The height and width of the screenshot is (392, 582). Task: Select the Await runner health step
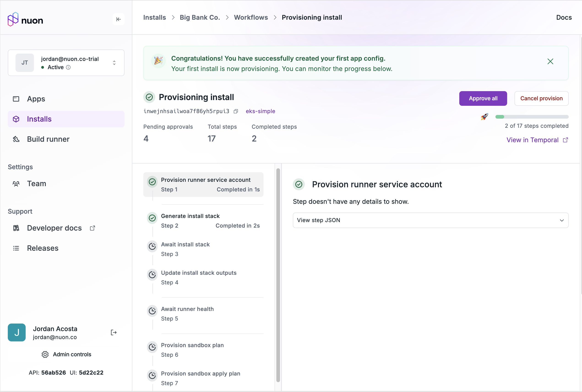203,313
